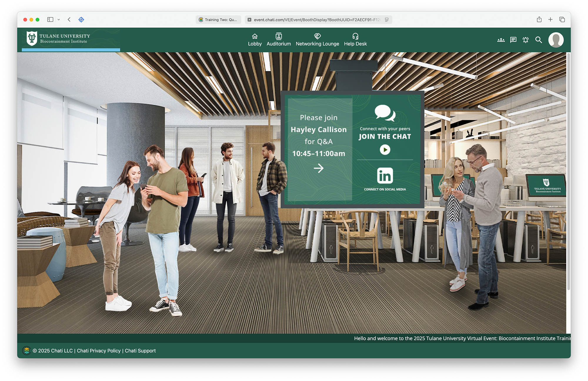The width and height of the screenshot is (588, 381).
Task: Toggle the Safari sidebar
Action: tap(50, 20)
